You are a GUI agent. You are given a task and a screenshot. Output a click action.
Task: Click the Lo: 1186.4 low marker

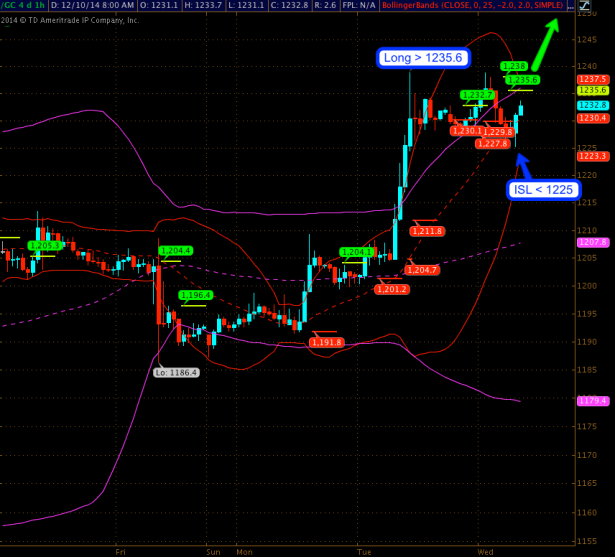coord(178,372)
